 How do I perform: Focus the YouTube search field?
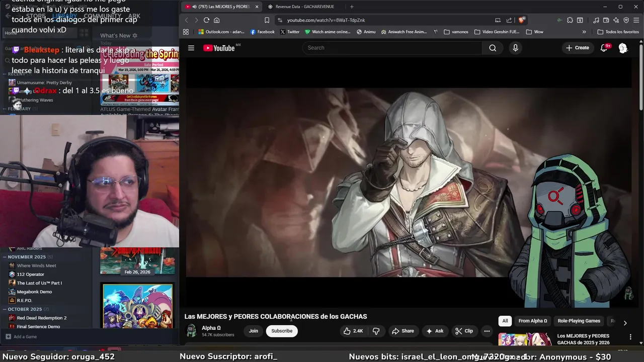392,48
